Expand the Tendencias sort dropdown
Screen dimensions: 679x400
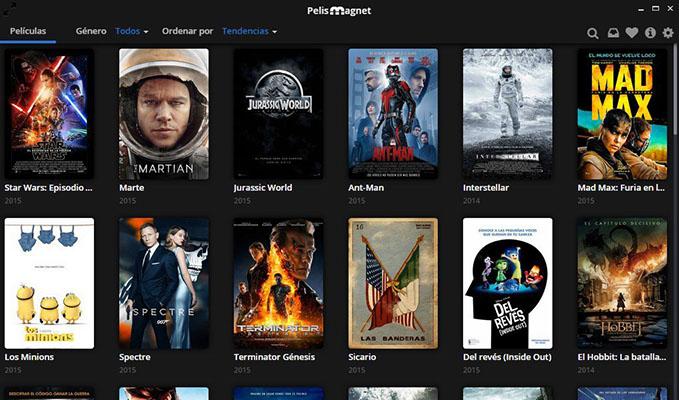tap(249, 31)
